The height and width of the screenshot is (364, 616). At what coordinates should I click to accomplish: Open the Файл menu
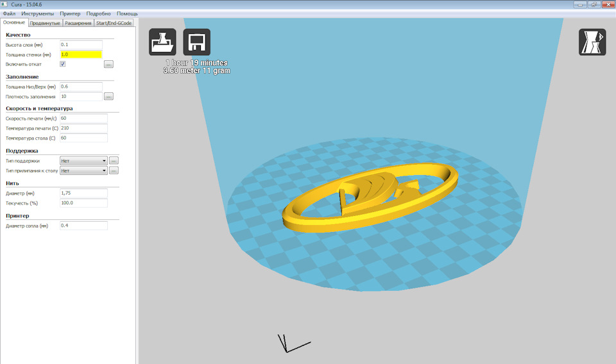point(9,13)
